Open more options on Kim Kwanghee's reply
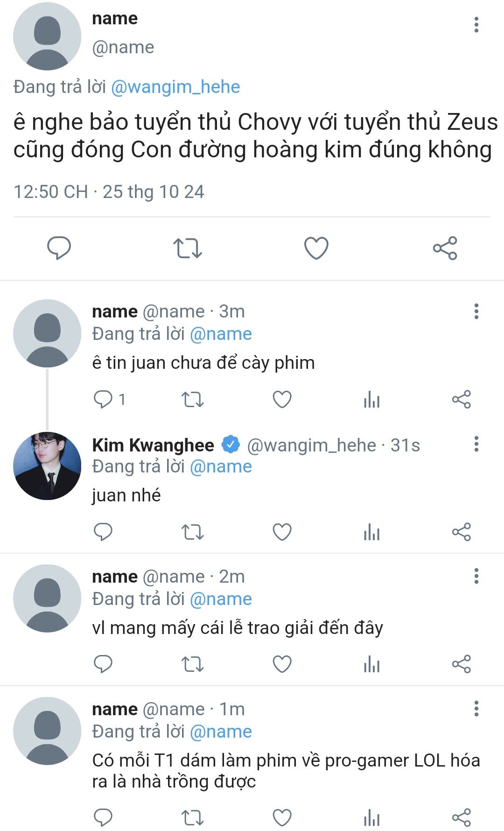 click(x=476, y=444)
